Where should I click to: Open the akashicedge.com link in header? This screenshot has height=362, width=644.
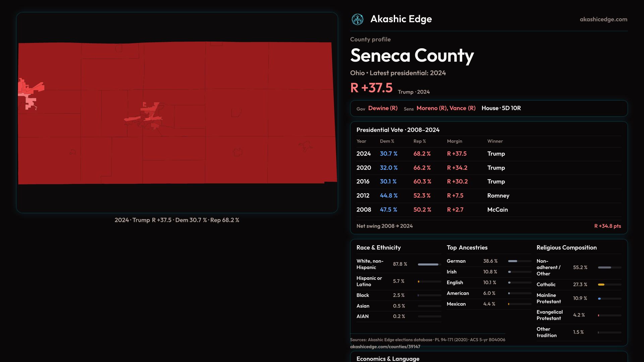(x=603, y=19)
